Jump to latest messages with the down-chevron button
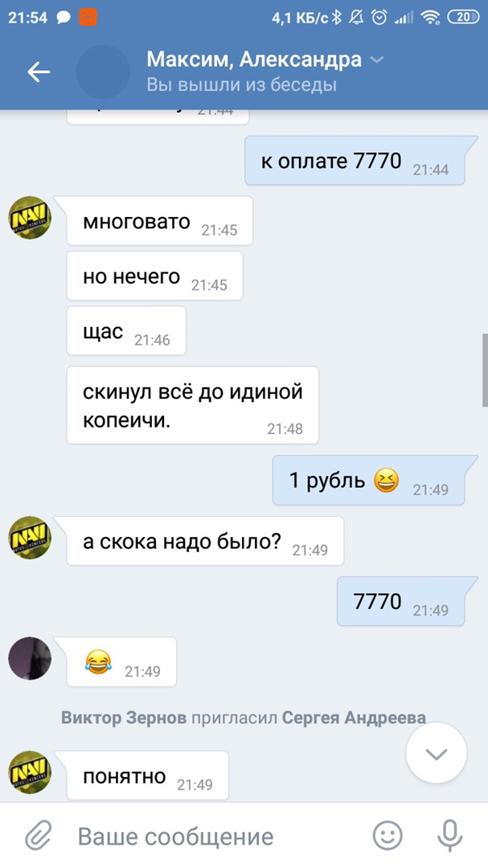 [x=436, y=754]
